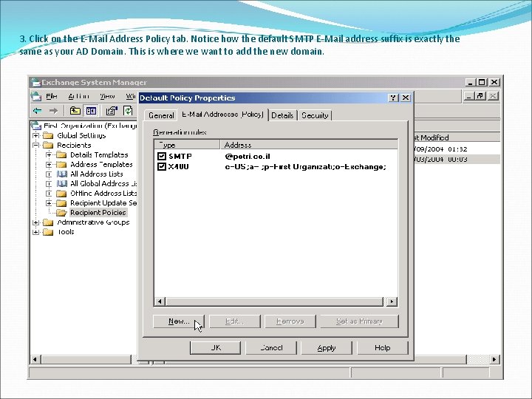Click the dialog's question mark help icon
532x399 pixels.
393,98
